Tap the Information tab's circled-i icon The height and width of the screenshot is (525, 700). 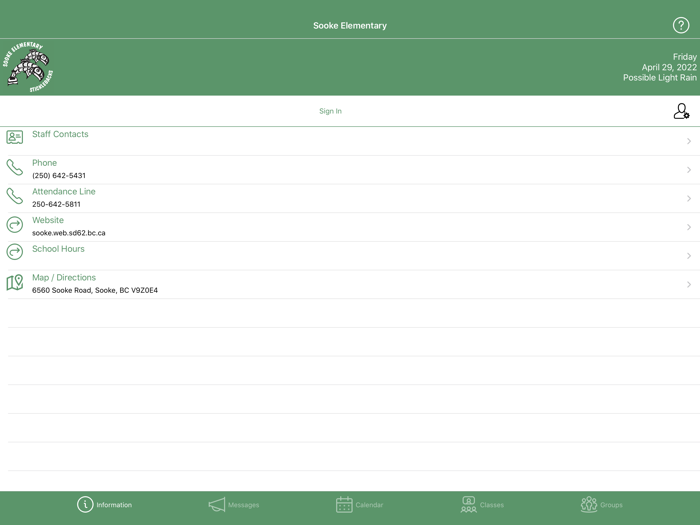[85, 504]
